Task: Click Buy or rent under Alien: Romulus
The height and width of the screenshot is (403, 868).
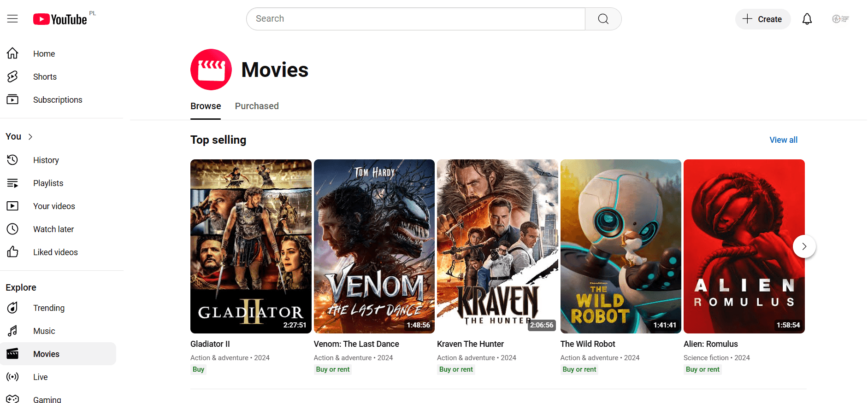Action: coord(703,369)
